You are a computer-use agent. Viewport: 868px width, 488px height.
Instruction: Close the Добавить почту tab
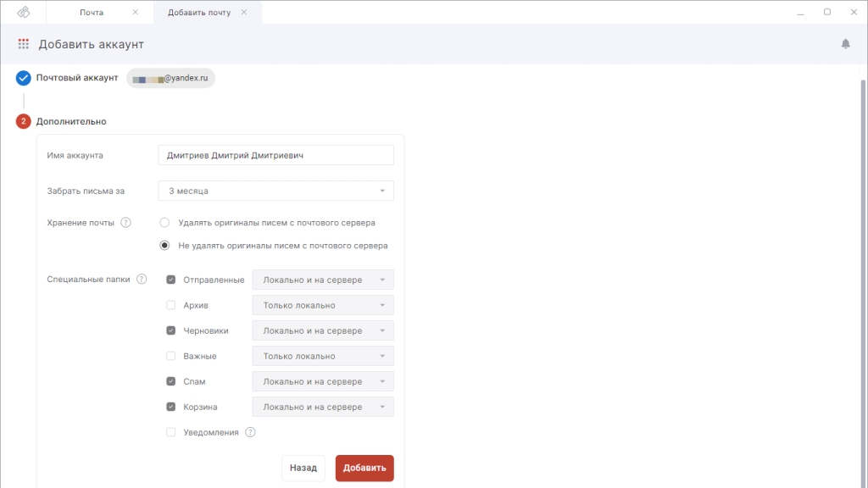pos(244,13)
